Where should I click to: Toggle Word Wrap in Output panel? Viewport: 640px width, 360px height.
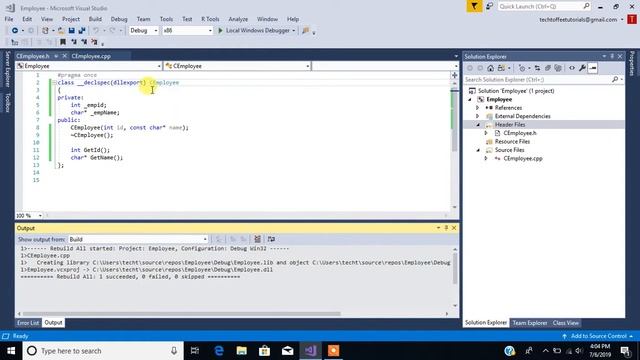271,239
